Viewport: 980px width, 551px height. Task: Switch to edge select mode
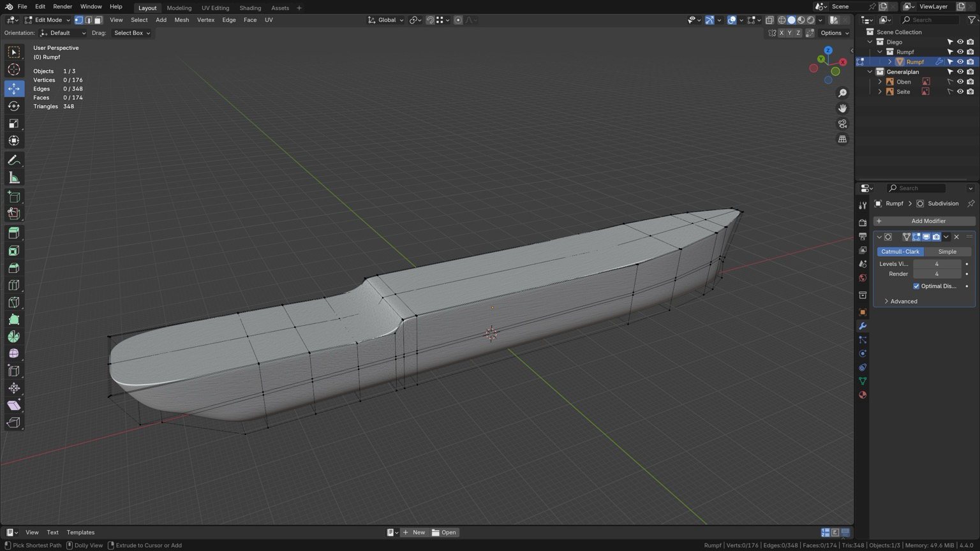pyautogui.click(x=89, y=20)
